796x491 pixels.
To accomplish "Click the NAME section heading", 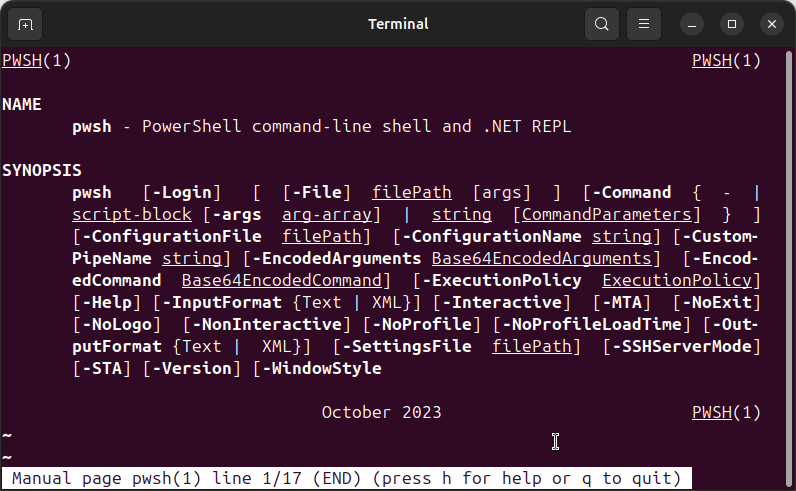I will (x=21, y=105).
